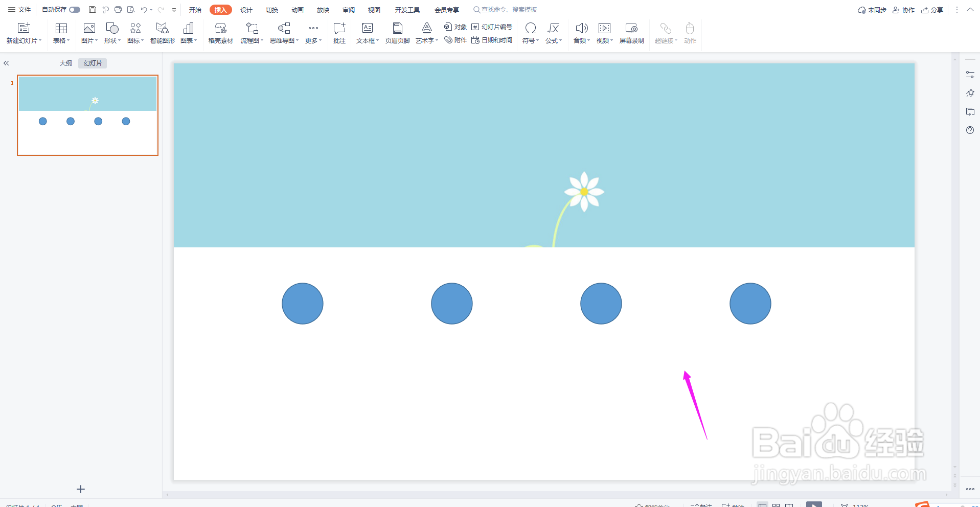Click the command search field 查找命令
Image resolution: width=980 pixels, height=507 pixels.
(x=505, y=10)
